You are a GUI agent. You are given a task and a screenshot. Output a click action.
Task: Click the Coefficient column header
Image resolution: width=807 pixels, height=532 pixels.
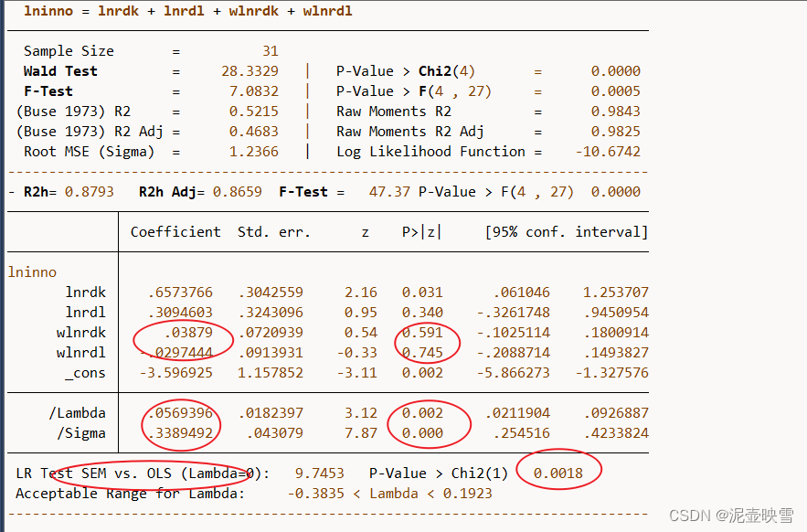(x=175, y=232)
